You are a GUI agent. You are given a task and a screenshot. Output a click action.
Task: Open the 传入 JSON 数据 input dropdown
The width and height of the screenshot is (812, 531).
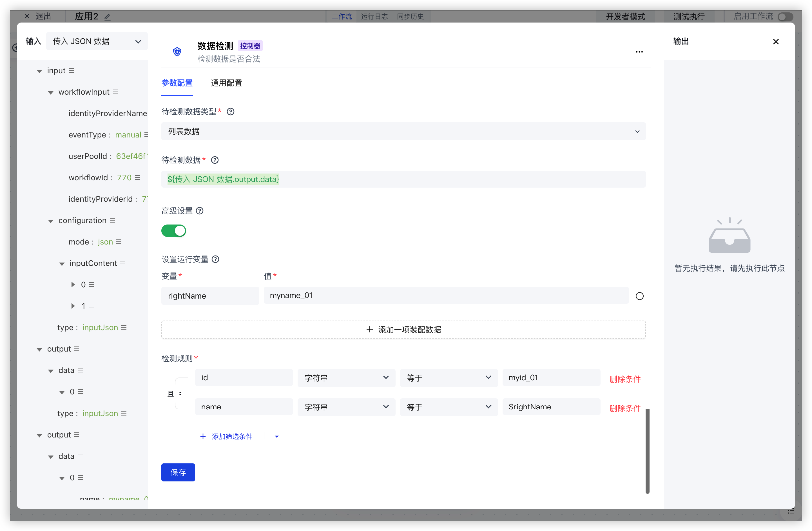coord(97,41)
